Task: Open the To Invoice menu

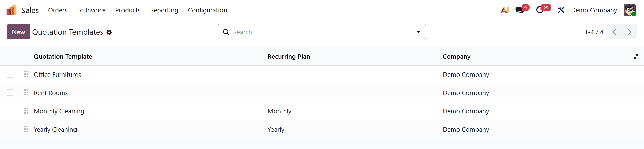Action: (91, 10)
